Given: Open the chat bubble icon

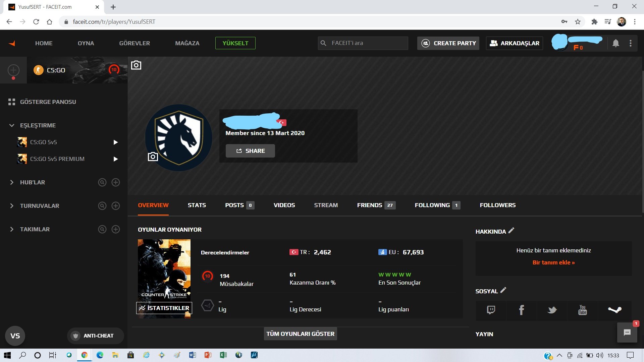Looking at the screenshot, I should [627, 333].
